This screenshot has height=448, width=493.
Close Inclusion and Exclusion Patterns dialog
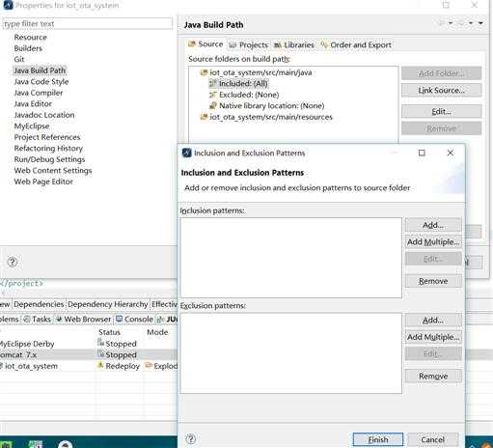click(451, 153)
